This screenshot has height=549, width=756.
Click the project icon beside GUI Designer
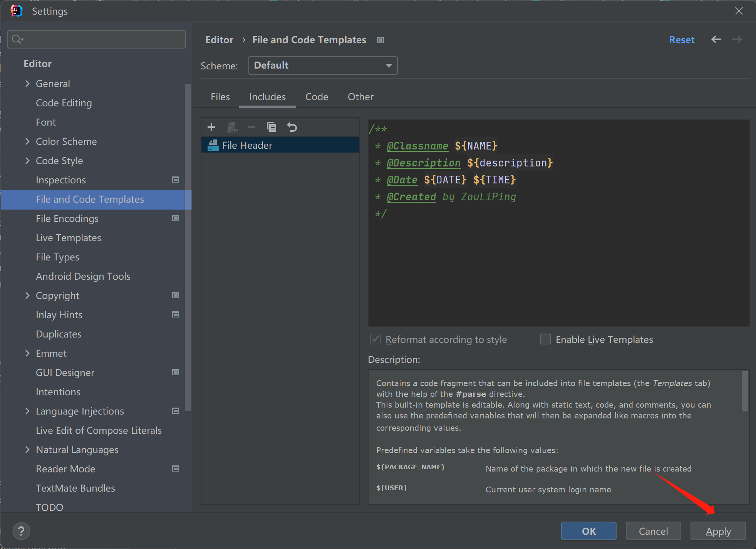[176, 372]
